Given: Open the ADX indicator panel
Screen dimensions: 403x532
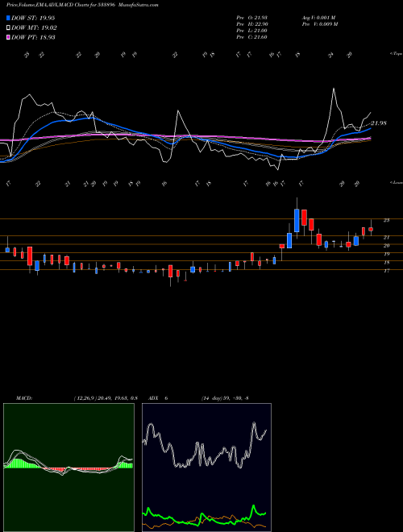Looking at the screenshot, I should click(206, 468).
